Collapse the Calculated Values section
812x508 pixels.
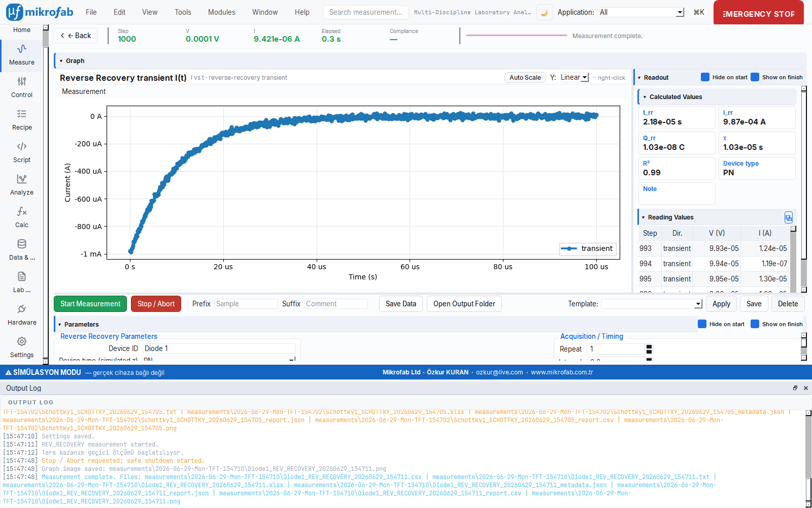tap(645, 97)
